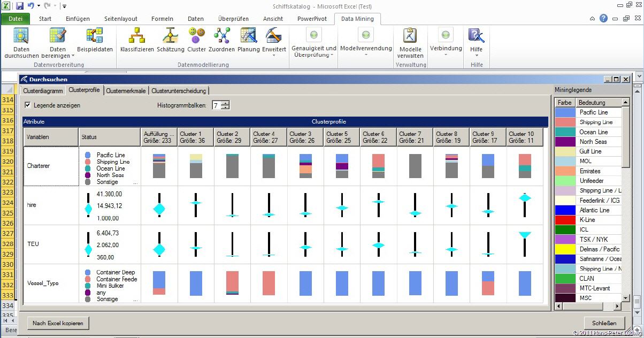Sort legend by Bedeutung header
Viewport: 644px width, 338px height.
coord(599,103)
